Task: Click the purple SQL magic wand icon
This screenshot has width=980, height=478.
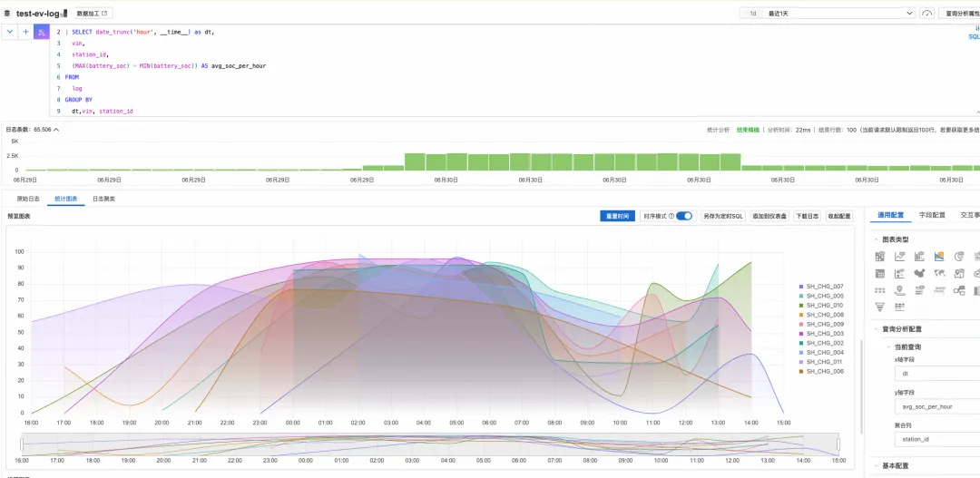Action: tap(41, 32)
